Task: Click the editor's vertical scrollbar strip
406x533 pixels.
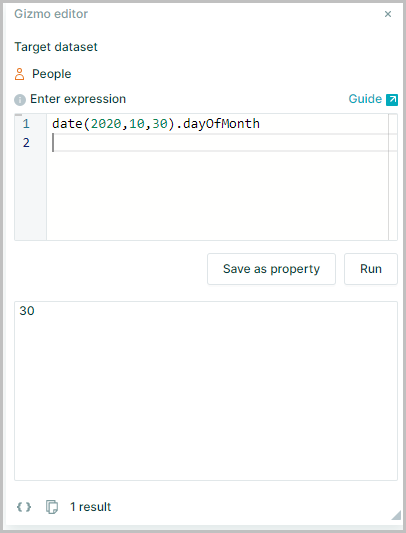Action: [x=393, y=177]
